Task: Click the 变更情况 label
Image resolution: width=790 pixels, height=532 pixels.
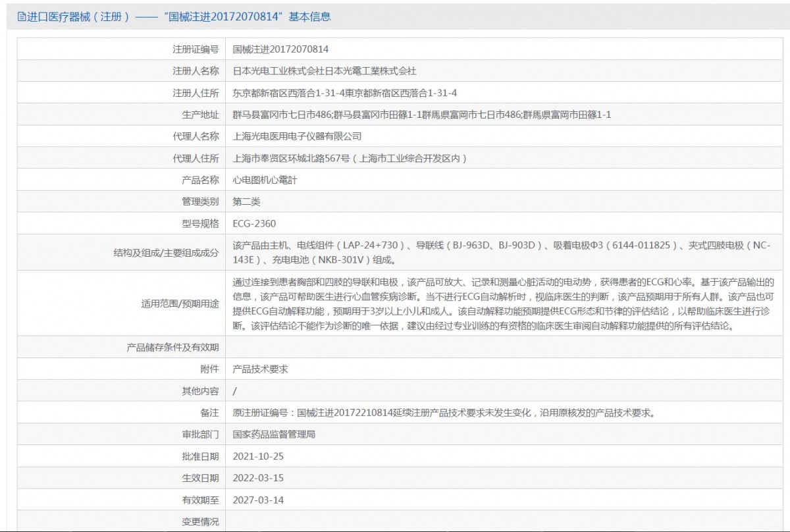Action: (200, 521)
